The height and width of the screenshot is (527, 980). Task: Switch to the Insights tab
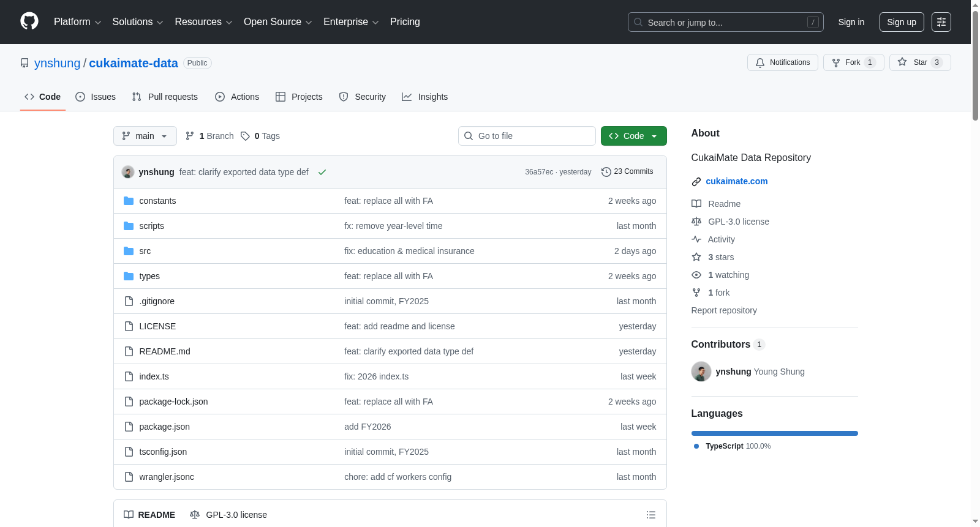tap(425, 97)
